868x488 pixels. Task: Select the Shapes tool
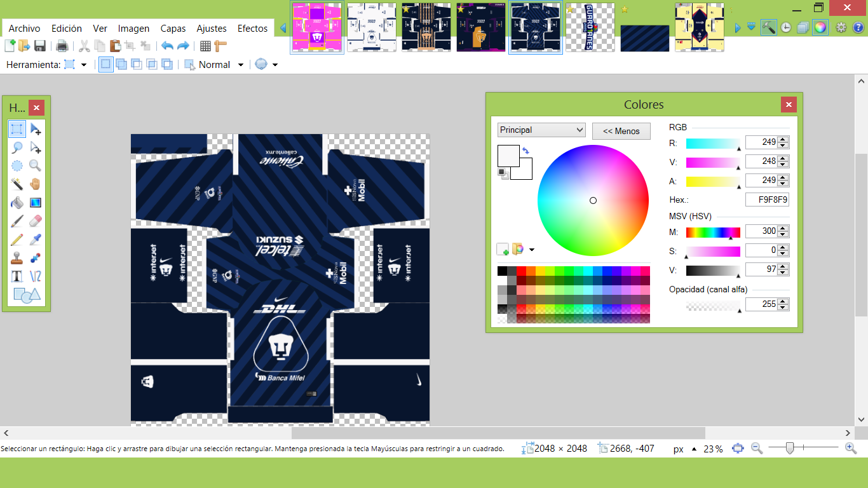27,295
